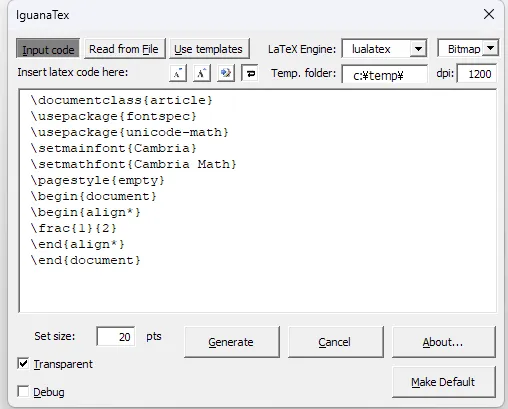The height and width of the screenshot is (409, 508).
Task: Toggle the word wrap icon
Action: coord(250,73)
